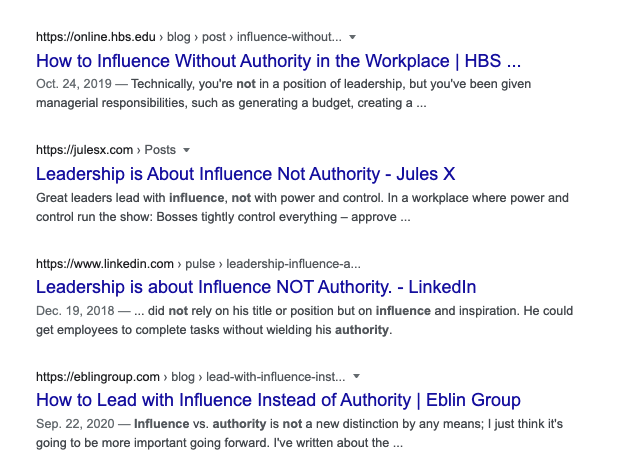
Task: Click the https://julesx.com URL text
Action: coord(81,150)
